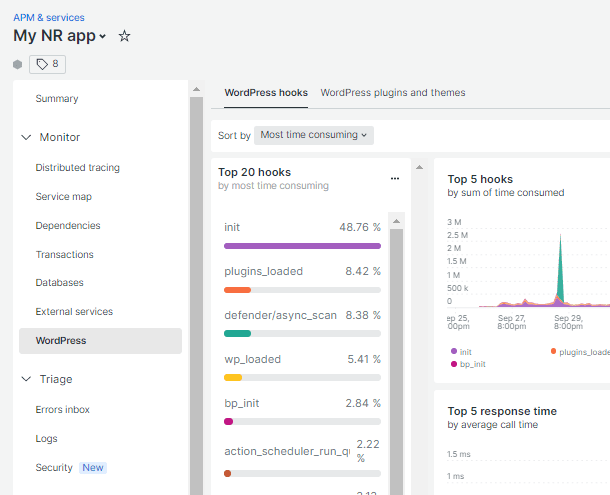Switch to WordPress hooks tab
610x495 pixels.
[266, 93]
